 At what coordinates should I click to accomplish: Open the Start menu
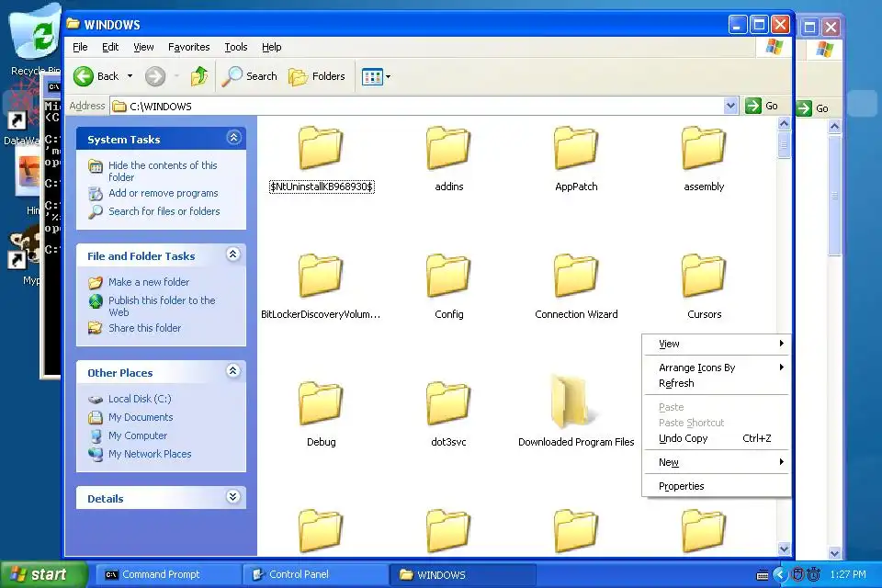(43, 574)
